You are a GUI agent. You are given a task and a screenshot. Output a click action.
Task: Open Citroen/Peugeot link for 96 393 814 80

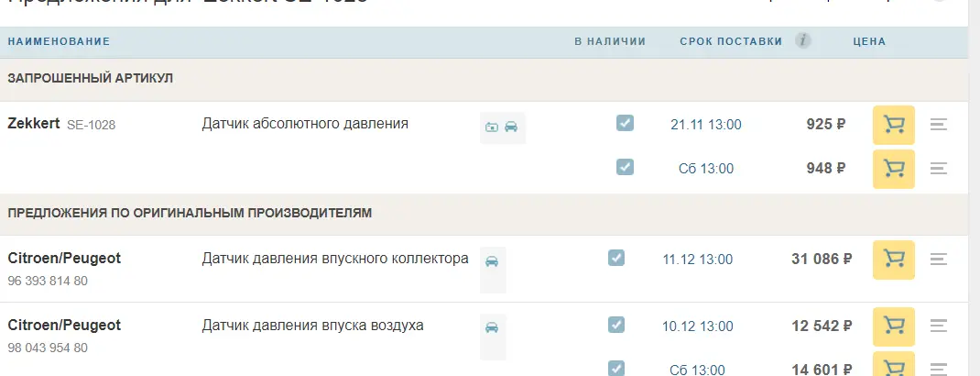[64, 259]
